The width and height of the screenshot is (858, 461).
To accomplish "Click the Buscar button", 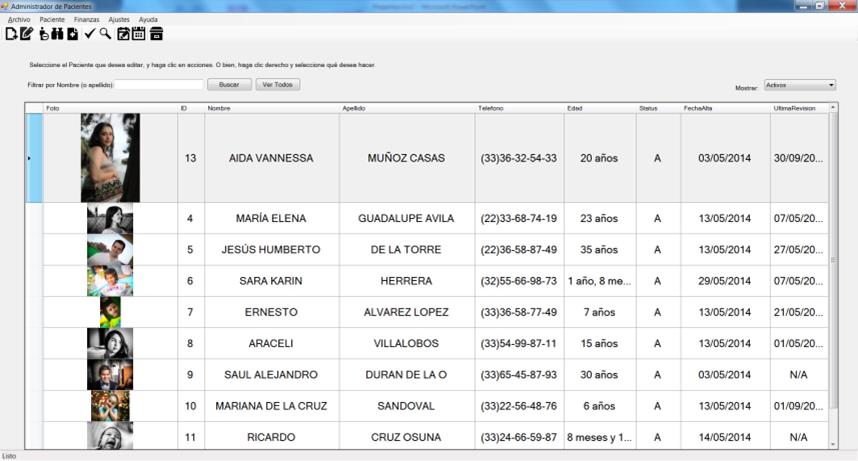I will point(229,85).
